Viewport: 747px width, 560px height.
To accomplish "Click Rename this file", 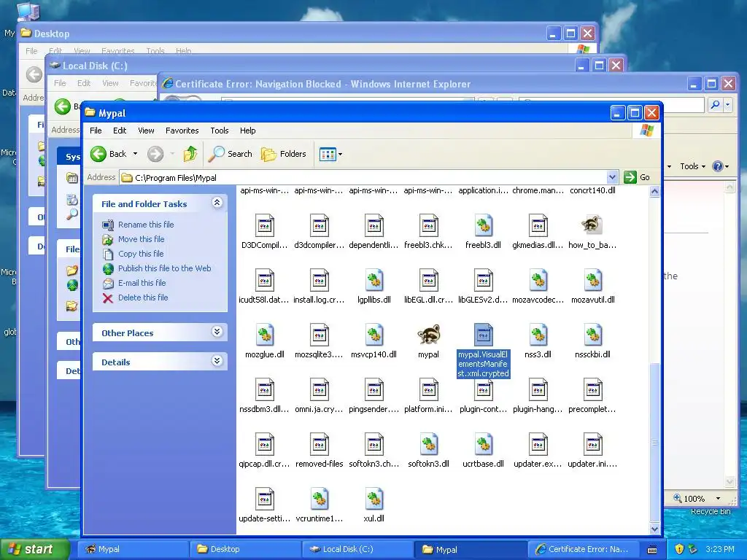I will [146, 225].
